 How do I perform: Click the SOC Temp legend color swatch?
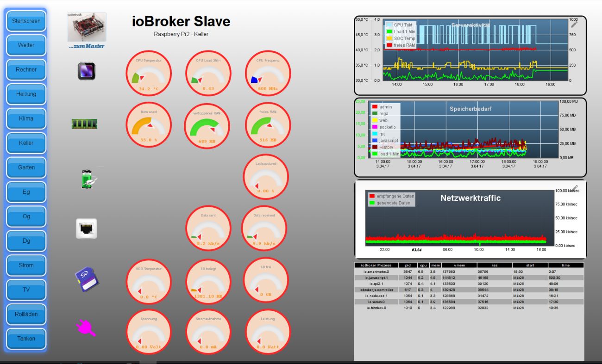[x=389, y=38]
